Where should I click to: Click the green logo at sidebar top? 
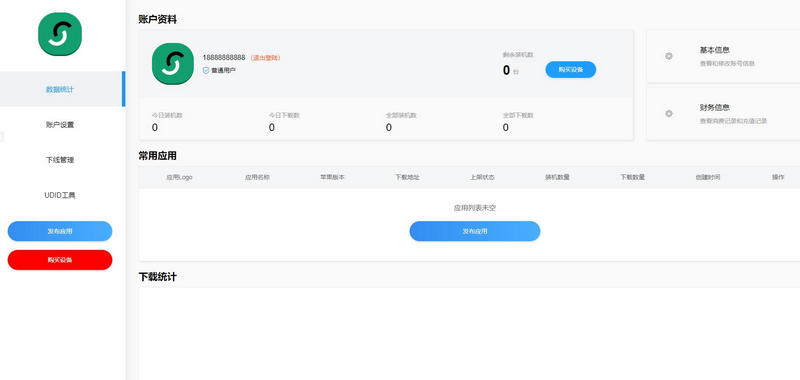60,34
